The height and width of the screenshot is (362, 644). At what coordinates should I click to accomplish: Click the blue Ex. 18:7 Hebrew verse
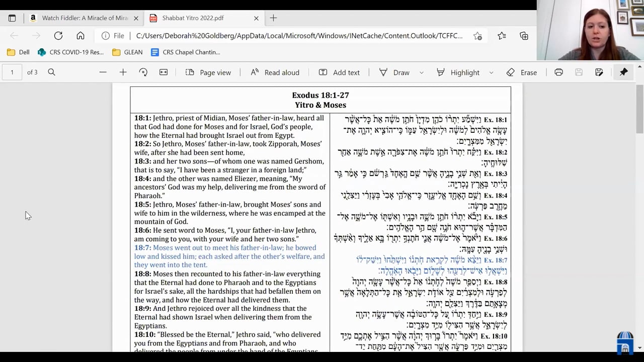click(432, 265)
